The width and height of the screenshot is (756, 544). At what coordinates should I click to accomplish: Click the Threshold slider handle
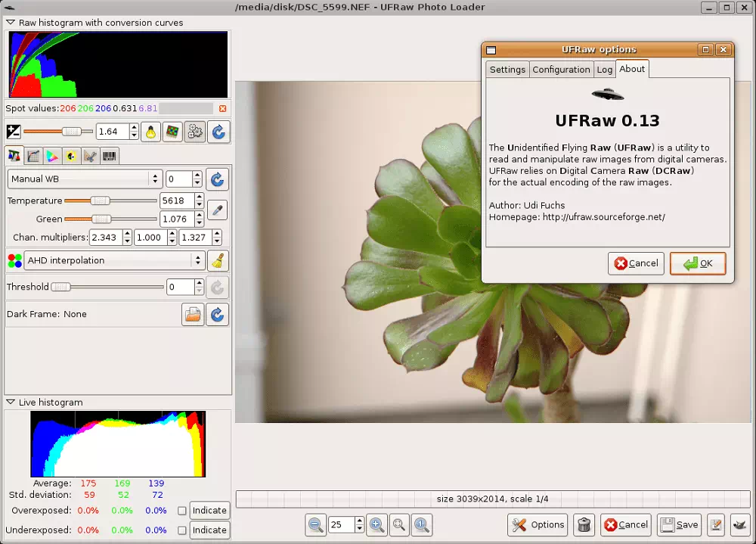pyautogui.click(x=60, y=288)
